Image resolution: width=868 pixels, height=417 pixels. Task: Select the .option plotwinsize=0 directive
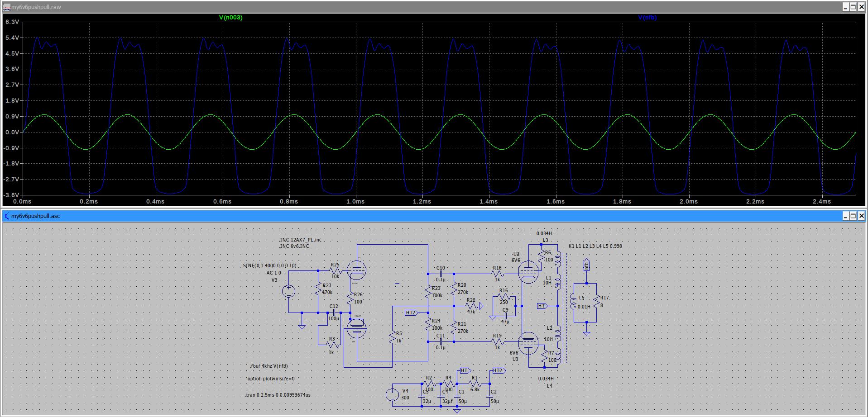coord(270,379)
